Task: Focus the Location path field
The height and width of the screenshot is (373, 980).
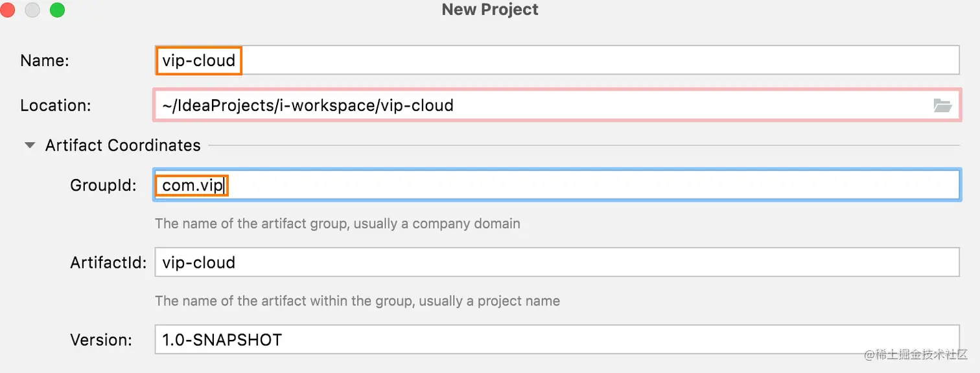Action: (538, 105)
